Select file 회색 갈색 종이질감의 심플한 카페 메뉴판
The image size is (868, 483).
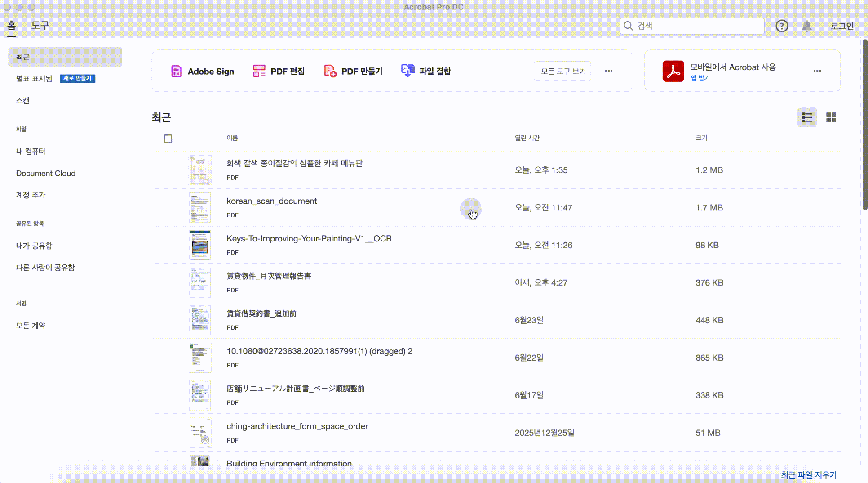(294, 164)
